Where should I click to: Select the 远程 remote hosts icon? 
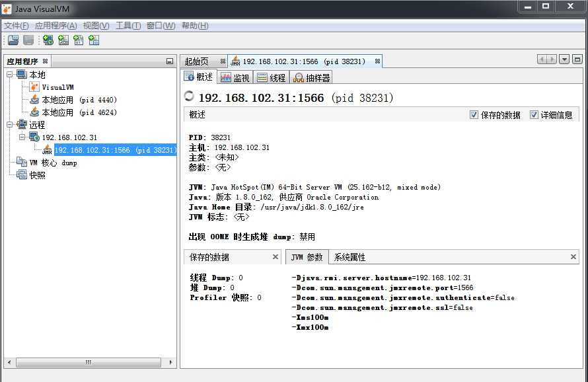tap(22, 125)
